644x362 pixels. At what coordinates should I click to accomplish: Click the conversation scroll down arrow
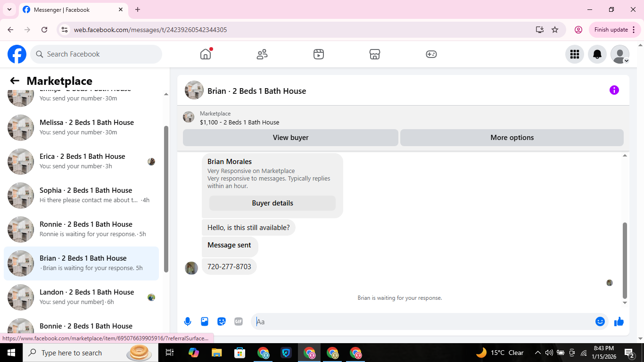625,303
